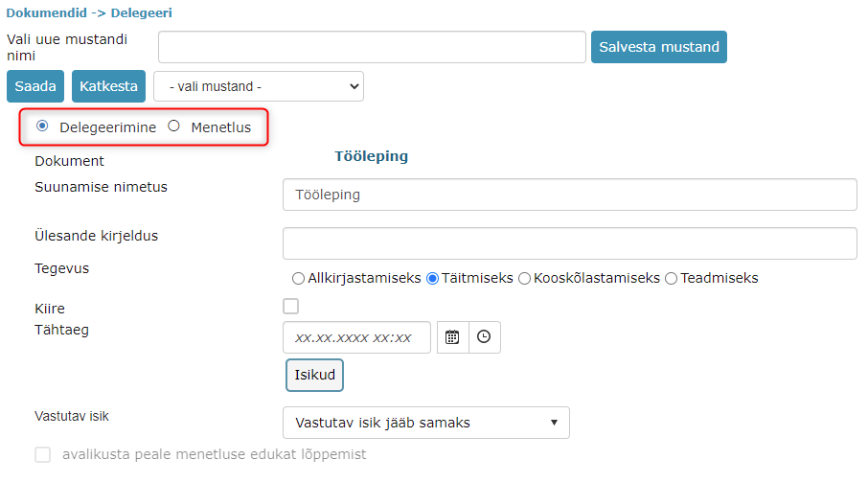Select the Delegeerimine radio button
The image size is (868, 483).
(42, 126)
